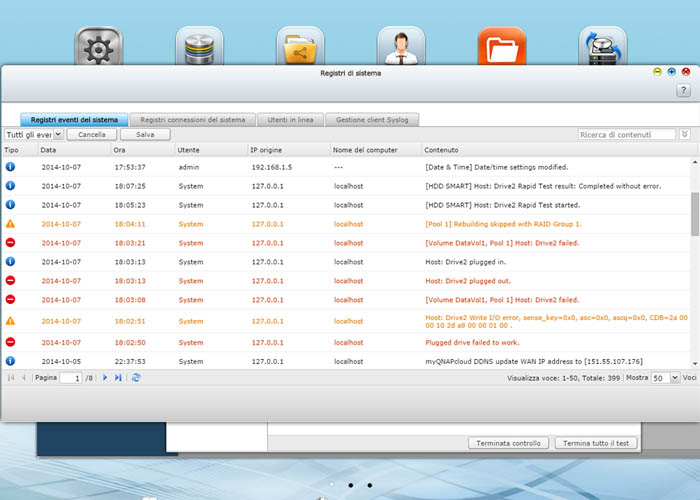Open the Utenti in linea tab
This screenshot has width=700, height=500.
click(290, 119)
